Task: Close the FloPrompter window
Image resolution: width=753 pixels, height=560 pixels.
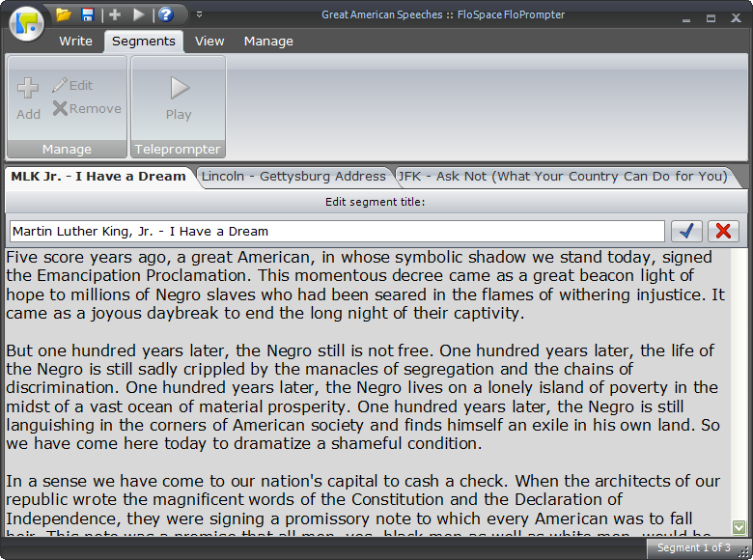Action: pos(736,18)
